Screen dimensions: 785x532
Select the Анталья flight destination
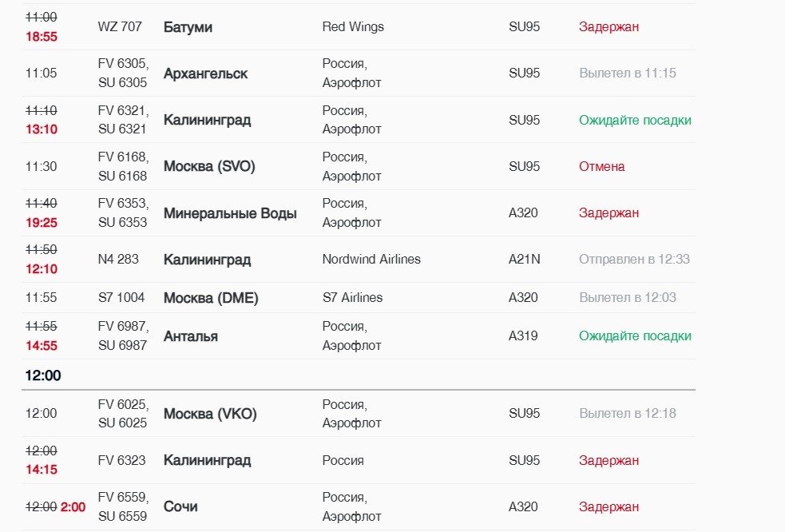point(190,336)
